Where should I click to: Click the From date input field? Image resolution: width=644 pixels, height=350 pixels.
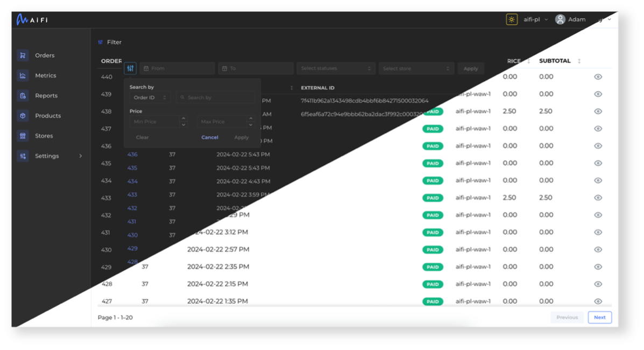[x=178, y=68]
